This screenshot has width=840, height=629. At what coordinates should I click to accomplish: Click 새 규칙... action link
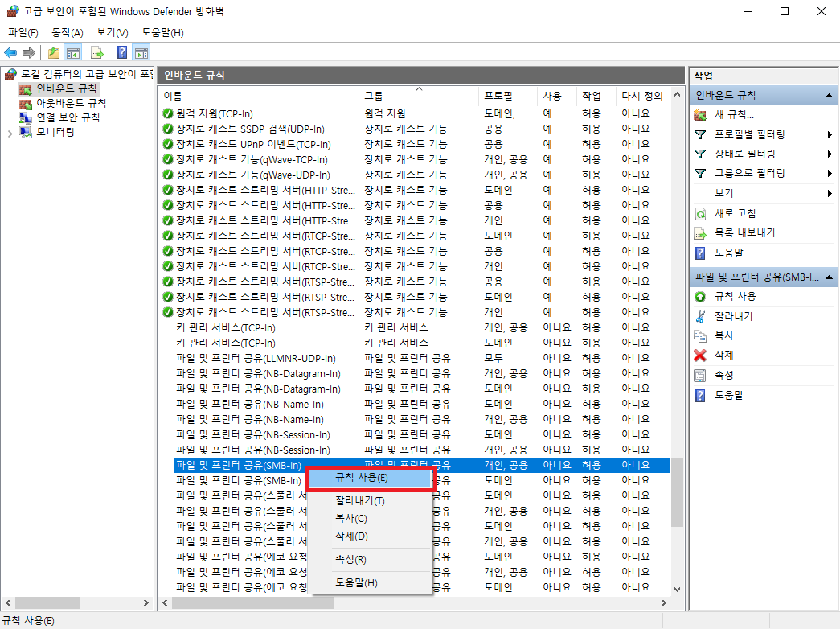tap(734, 115)
